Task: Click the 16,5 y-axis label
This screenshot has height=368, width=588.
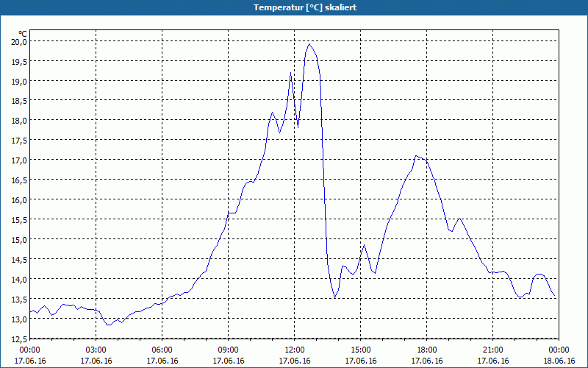Action: point(18,180)
